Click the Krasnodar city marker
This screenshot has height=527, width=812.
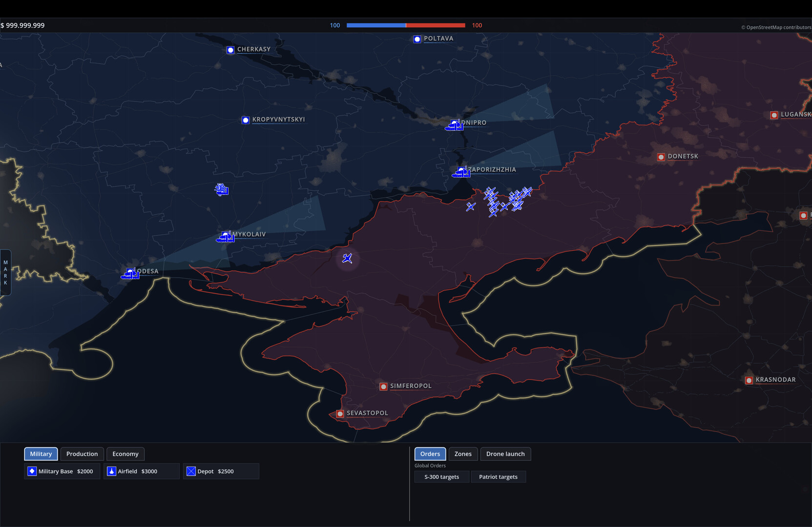[x=749, y=380]
